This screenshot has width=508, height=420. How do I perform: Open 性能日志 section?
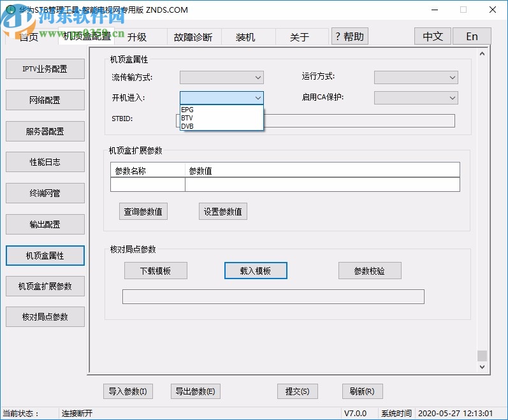45,162
